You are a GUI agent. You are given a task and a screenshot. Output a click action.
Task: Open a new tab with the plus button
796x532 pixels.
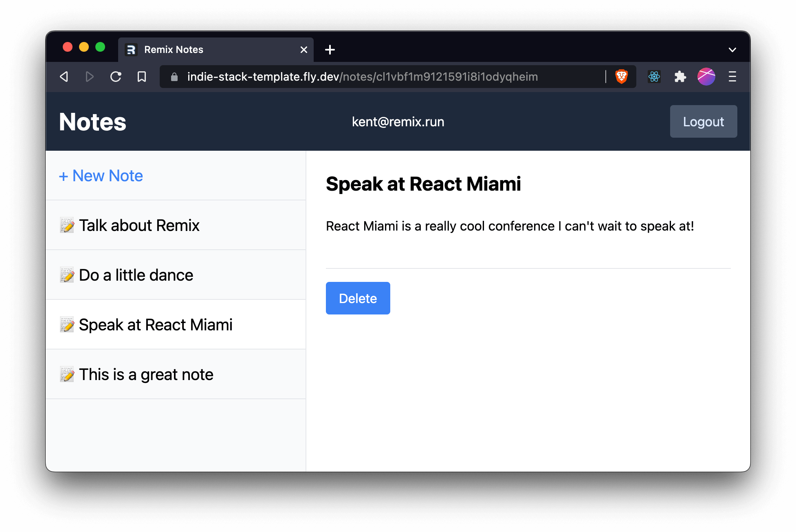click(330, 50)
